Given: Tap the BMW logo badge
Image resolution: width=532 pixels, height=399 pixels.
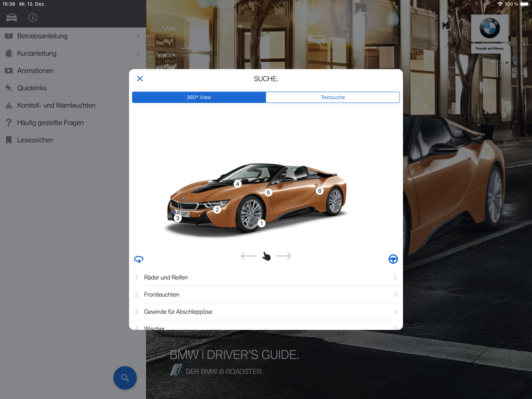Looking at the screenshot, I should [x=489, y=28].
